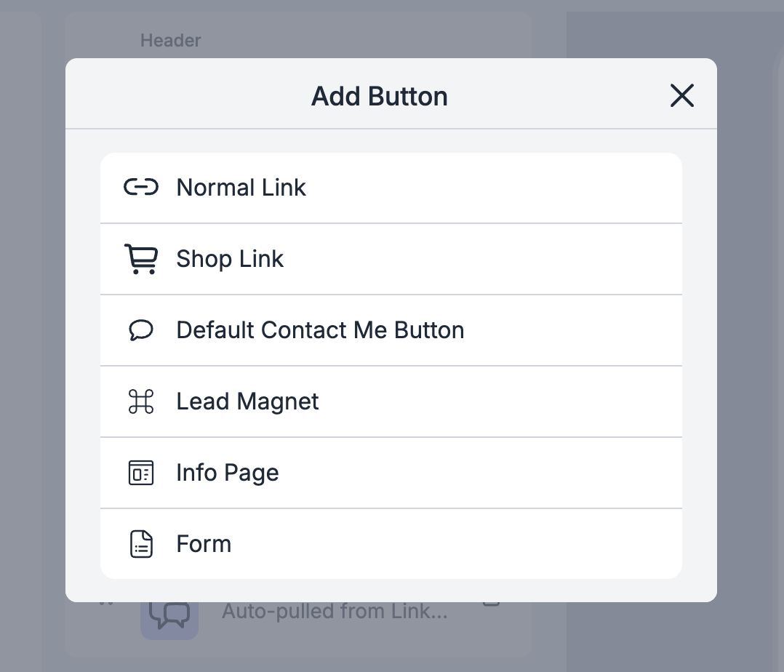Choose the Shop Link option
Screen dimensions: 784x672
[230, 259]
